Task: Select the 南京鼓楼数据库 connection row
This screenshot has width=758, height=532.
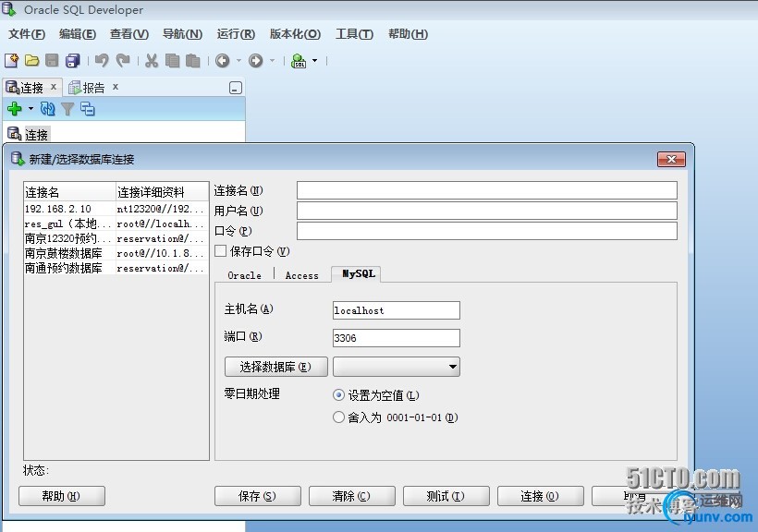Action: coord(116,253)
